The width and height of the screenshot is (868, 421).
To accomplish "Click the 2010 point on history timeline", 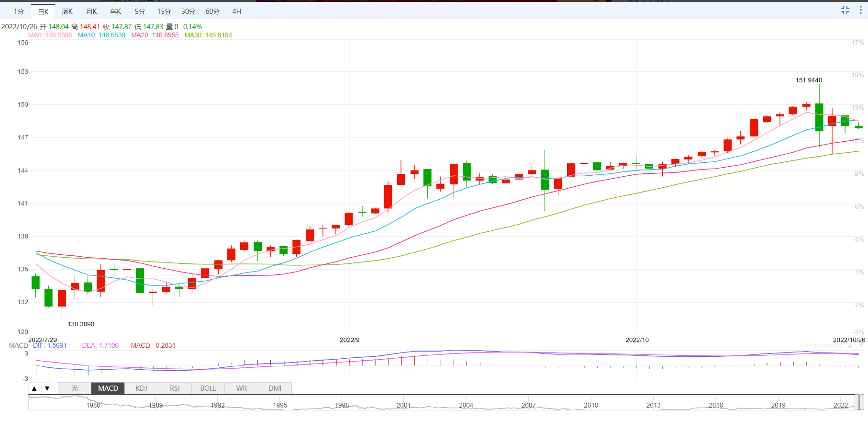I will click(x=591, y=405).
